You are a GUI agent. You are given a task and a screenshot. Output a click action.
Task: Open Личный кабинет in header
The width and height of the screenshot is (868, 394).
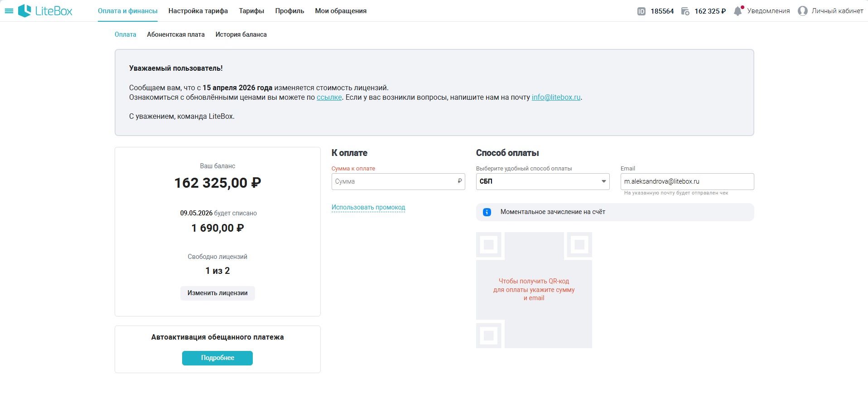837,11
